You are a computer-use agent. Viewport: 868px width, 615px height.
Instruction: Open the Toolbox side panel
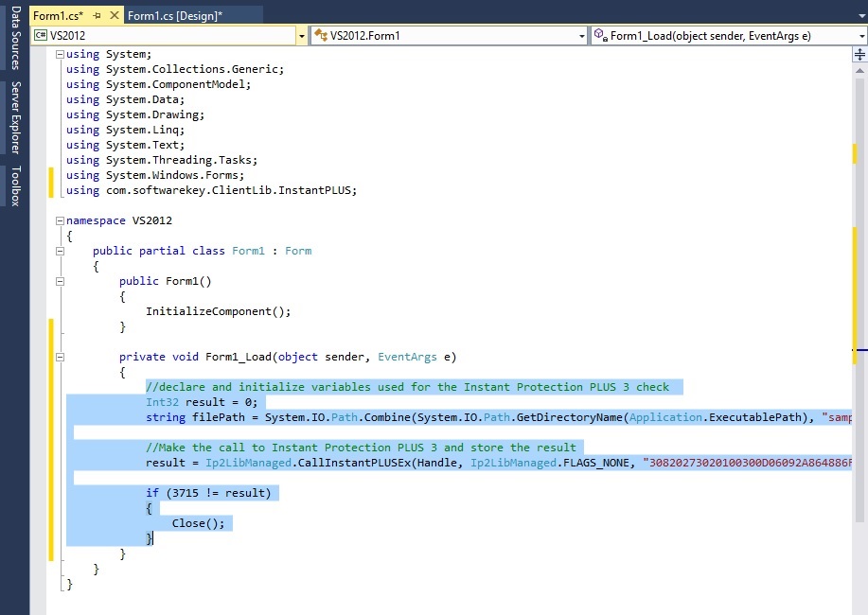pos(15,186)
